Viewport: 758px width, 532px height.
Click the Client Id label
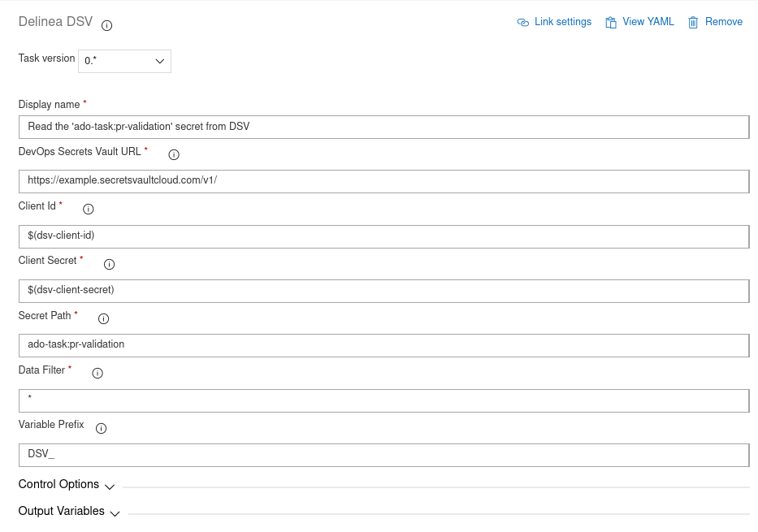(x=37, y=205)
